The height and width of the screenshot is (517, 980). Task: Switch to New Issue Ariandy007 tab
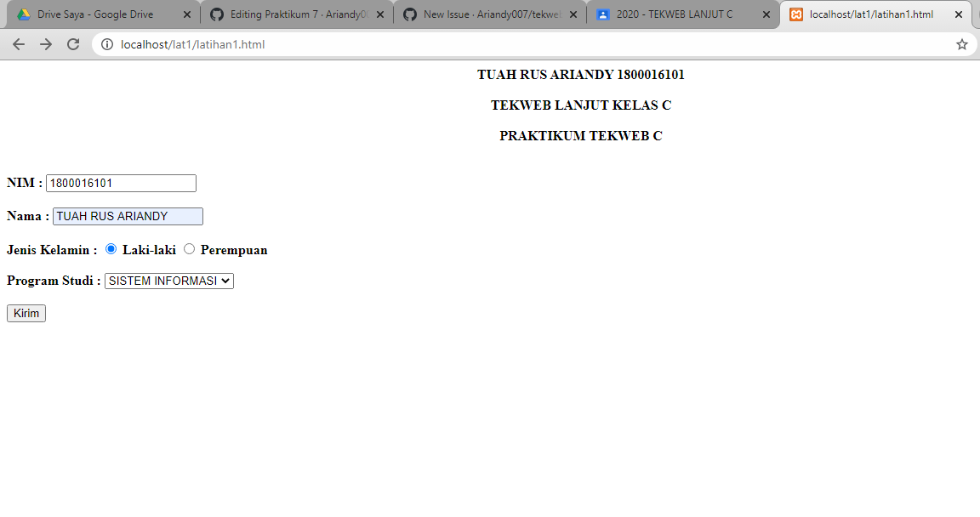[x=490, y=14]
